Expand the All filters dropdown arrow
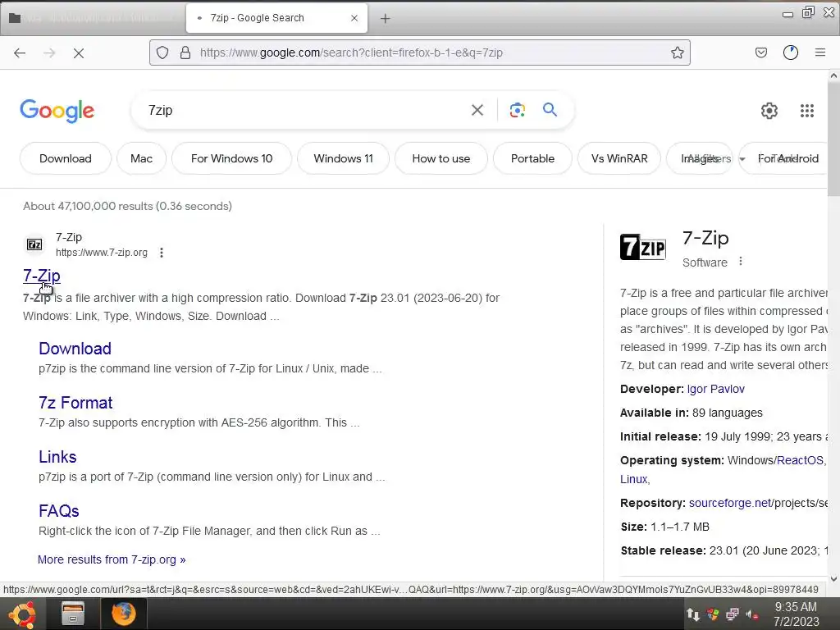The image size is (840, 630). click(742, 159)
